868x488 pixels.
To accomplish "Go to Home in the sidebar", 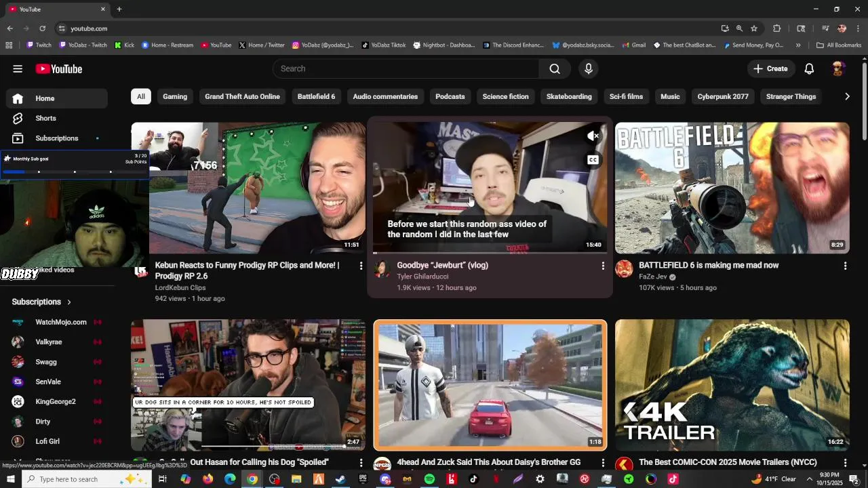I will [57, 98].
